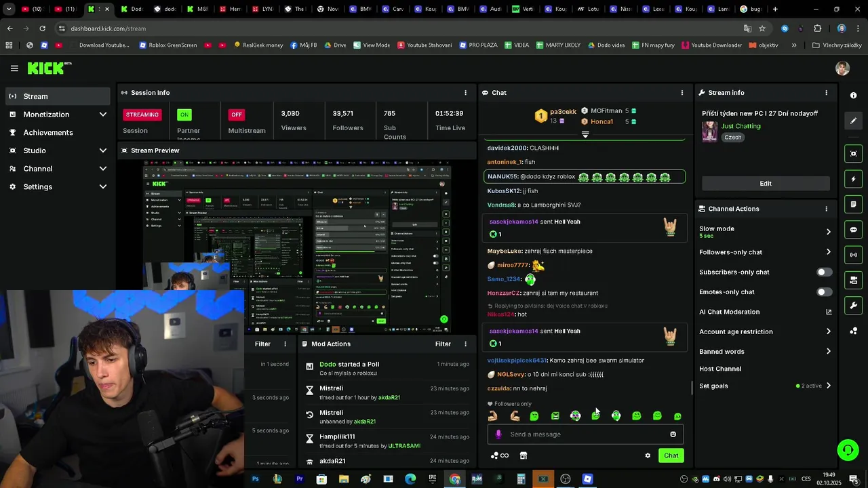Open the Roblox GreenScreen bookmark
868x488 pixels.
coord(168,45)
